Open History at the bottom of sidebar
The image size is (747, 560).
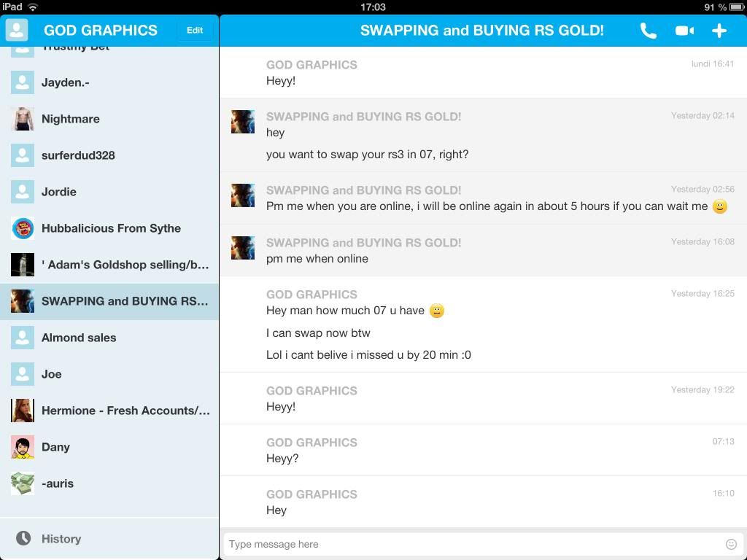(x=61, y=539)
